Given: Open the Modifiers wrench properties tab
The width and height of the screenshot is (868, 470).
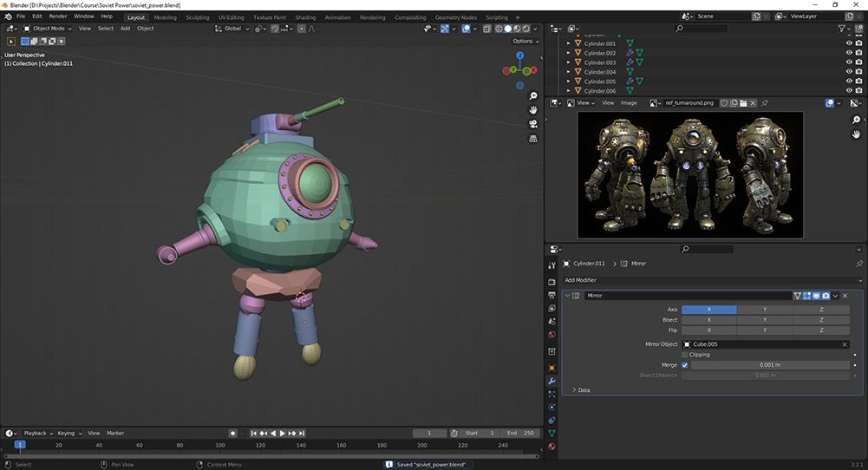Looking at the screenshot, I should click(x=551, y=382).
